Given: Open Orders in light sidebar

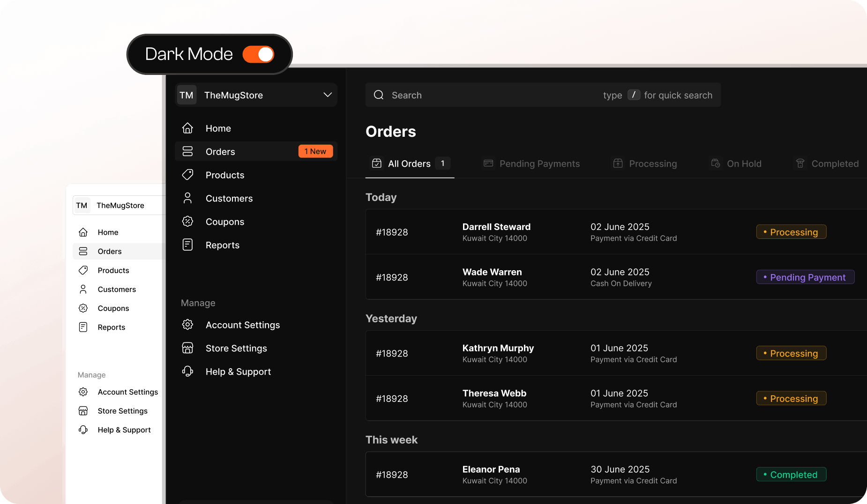Looking at the screenshot, I should [x=119, y=251].
